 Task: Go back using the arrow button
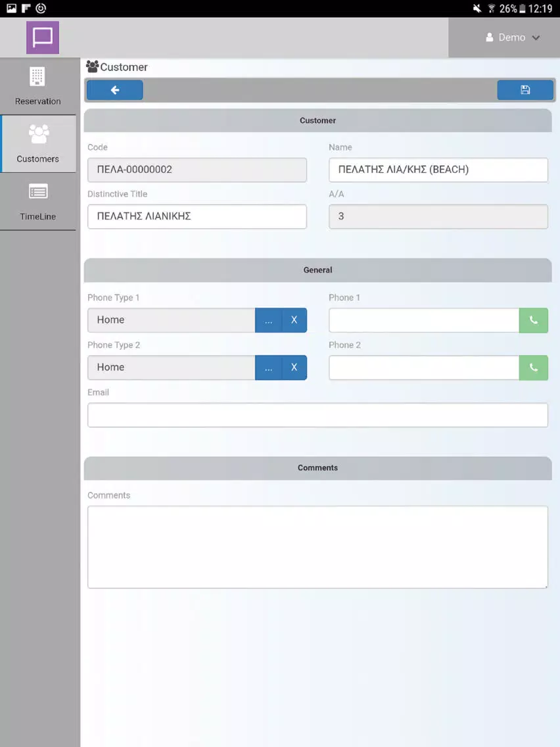pos(115,90)
